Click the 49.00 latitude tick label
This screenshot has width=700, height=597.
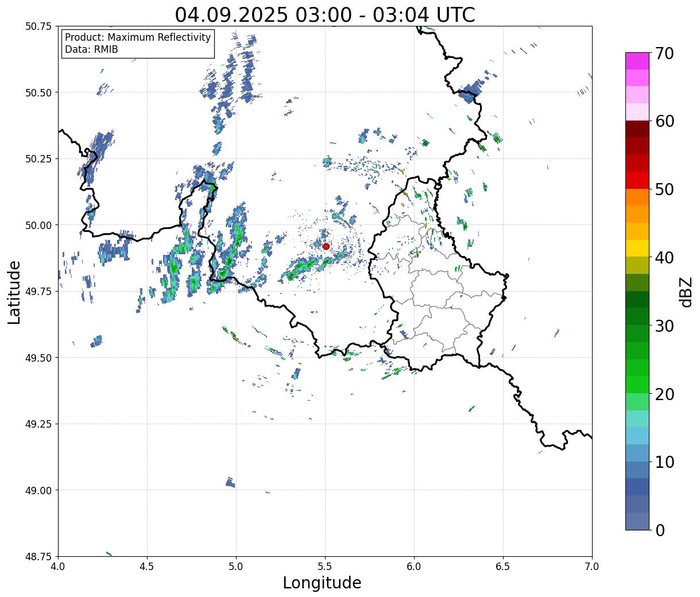(x=38, y=490)
